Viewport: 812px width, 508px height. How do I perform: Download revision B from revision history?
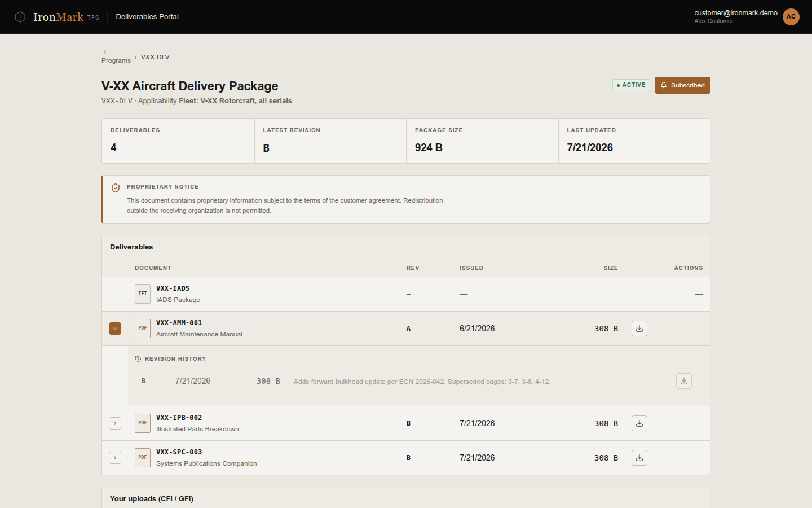point(684,381)
